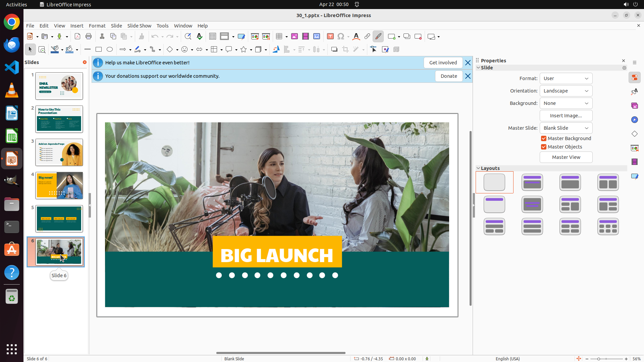Open the Orientation Landscape dropdown
The width and height of the screenshot is (644, 362).
point(566,91)
